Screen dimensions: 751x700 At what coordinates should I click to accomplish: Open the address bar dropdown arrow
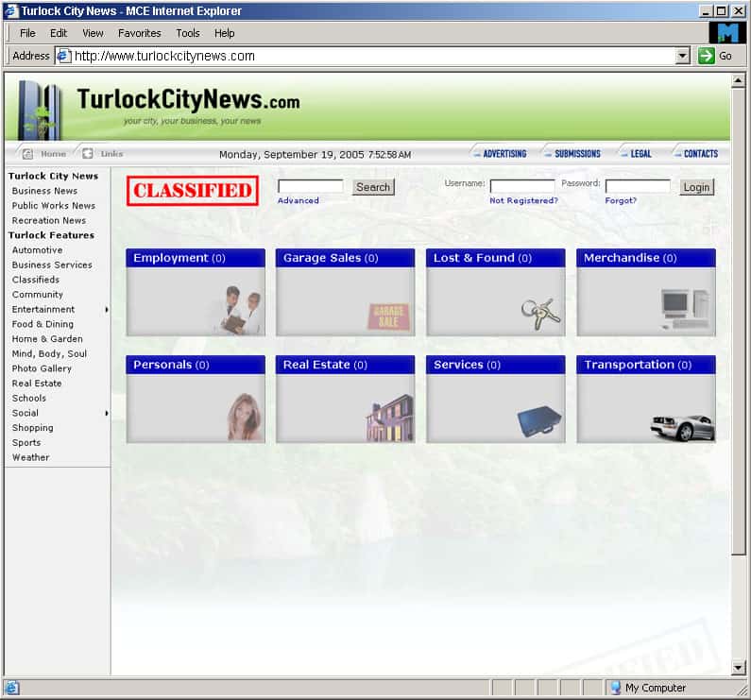click(683, 56)
